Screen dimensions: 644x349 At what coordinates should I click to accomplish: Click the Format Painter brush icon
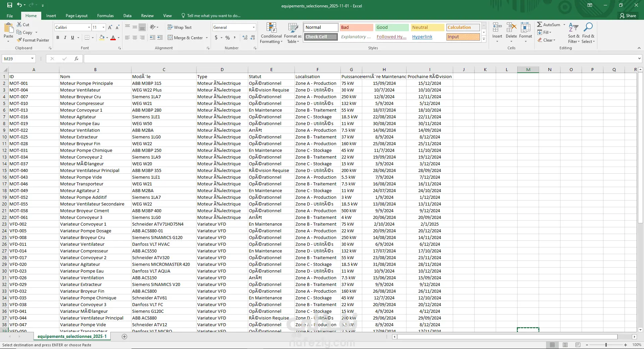[x=19, y=40]
